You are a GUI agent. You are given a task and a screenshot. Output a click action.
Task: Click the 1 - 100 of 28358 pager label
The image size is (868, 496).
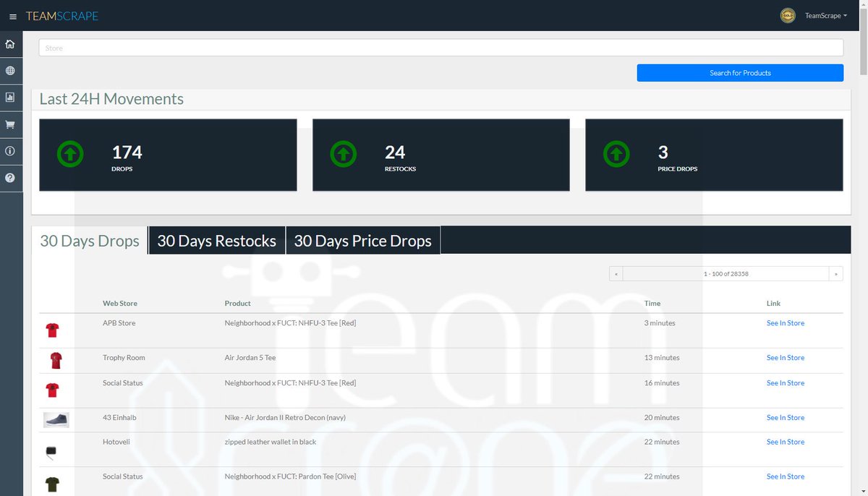click(x=726, y=274)
